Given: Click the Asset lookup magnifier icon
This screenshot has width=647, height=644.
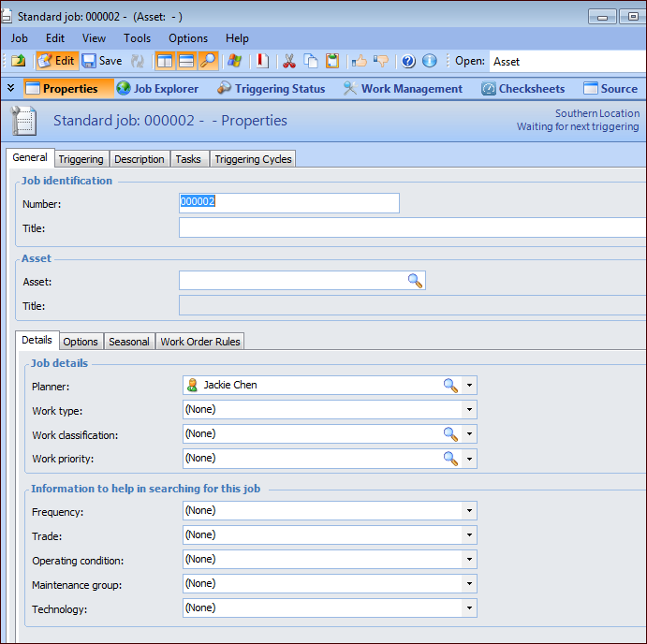Looking at the screenshot, I should click(415, 281).
